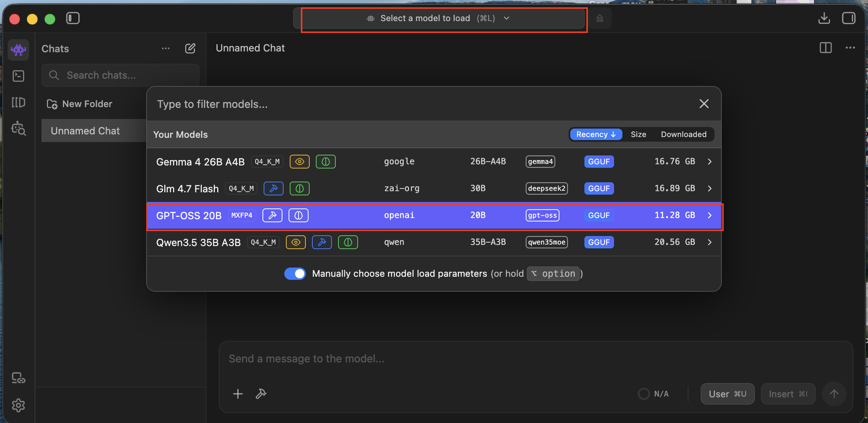Click the send arrow button
The width and height of the screenshot is (868, 423).
click(834, 394)
